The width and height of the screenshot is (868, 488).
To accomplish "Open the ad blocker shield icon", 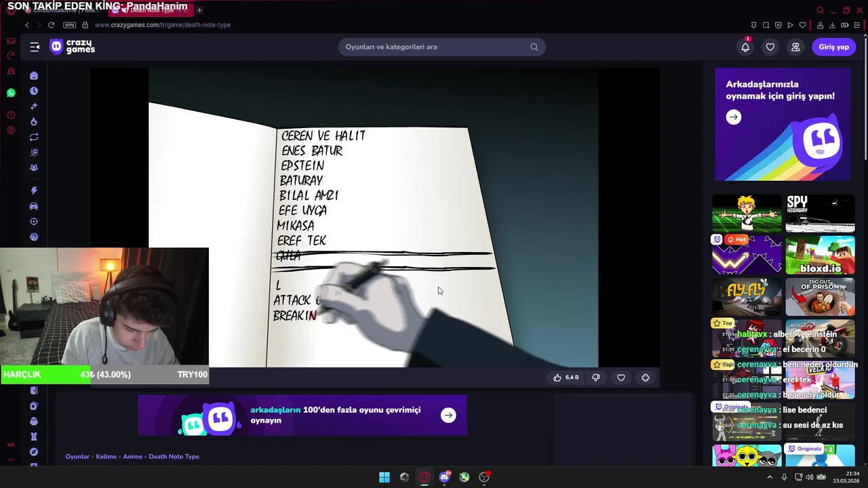I will 778,25.
